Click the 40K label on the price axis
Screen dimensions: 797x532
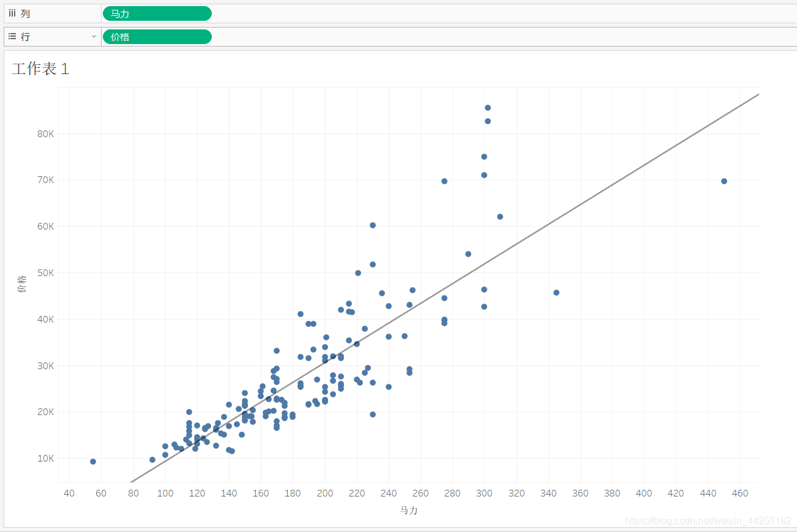click(47, 319)
